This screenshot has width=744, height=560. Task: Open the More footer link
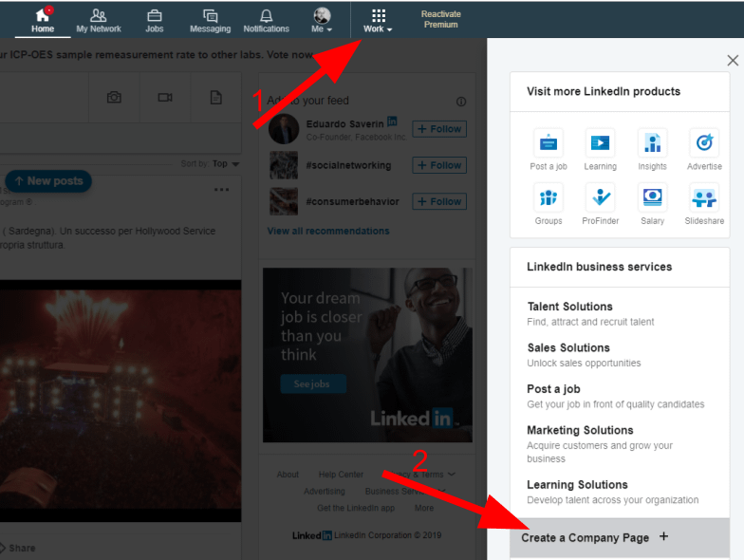click(x=423, y=508)
